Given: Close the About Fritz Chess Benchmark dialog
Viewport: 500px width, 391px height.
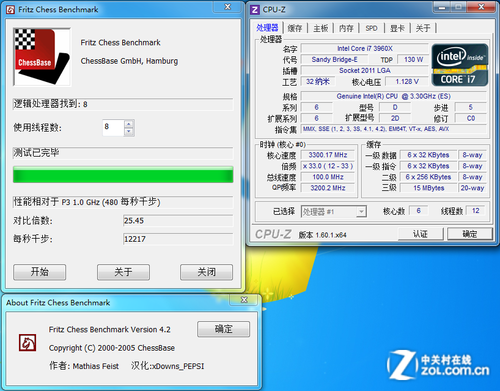Looking at the screenshot, I should 244,300.
